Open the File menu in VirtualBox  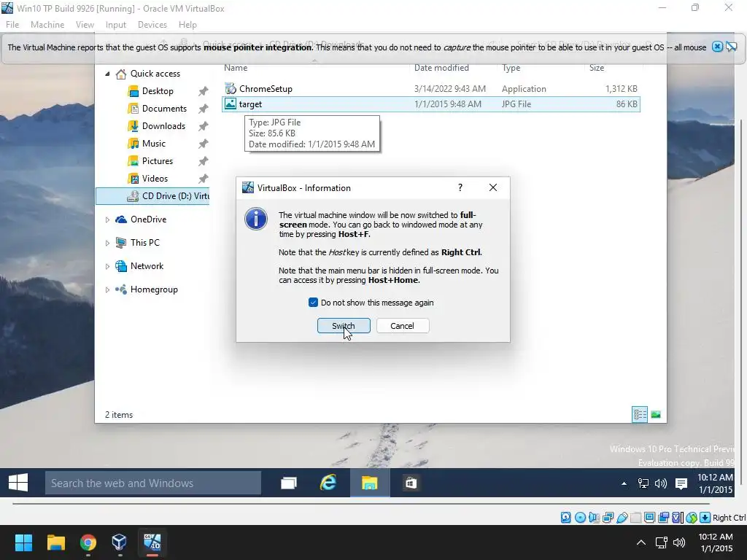12,25
